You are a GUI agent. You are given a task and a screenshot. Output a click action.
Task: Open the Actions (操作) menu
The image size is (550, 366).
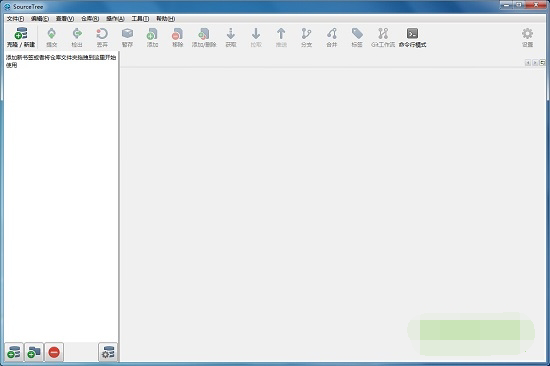click(115, 19)
